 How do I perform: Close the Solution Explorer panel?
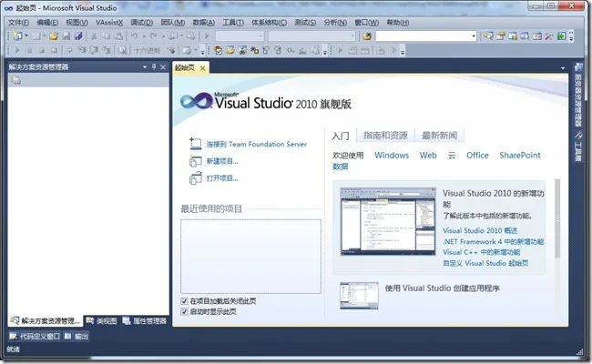163,67
